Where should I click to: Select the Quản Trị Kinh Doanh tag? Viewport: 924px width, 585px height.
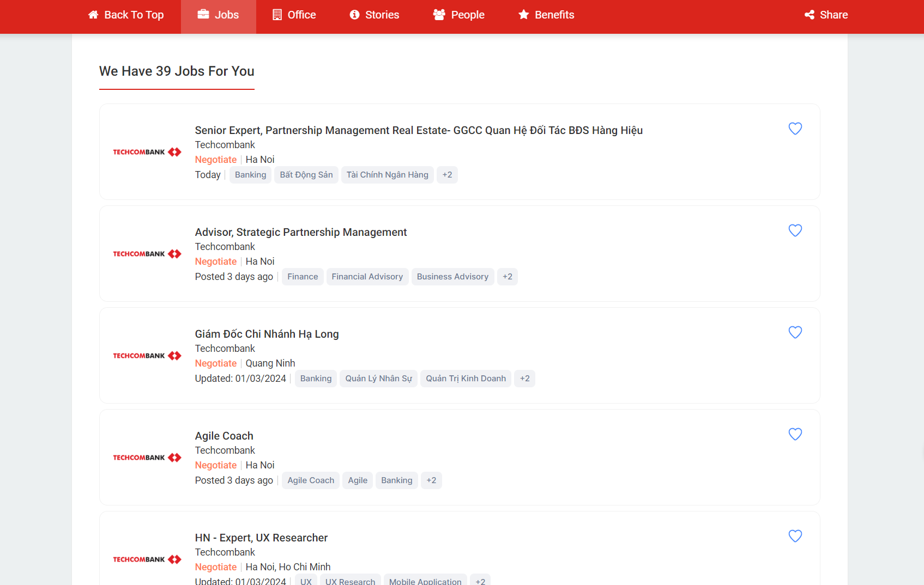pyautogui.click(x=466, y=379)
